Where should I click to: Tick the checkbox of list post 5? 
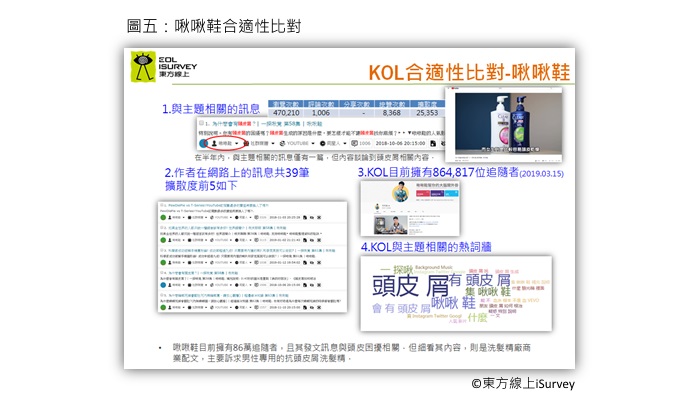point(162,295)
